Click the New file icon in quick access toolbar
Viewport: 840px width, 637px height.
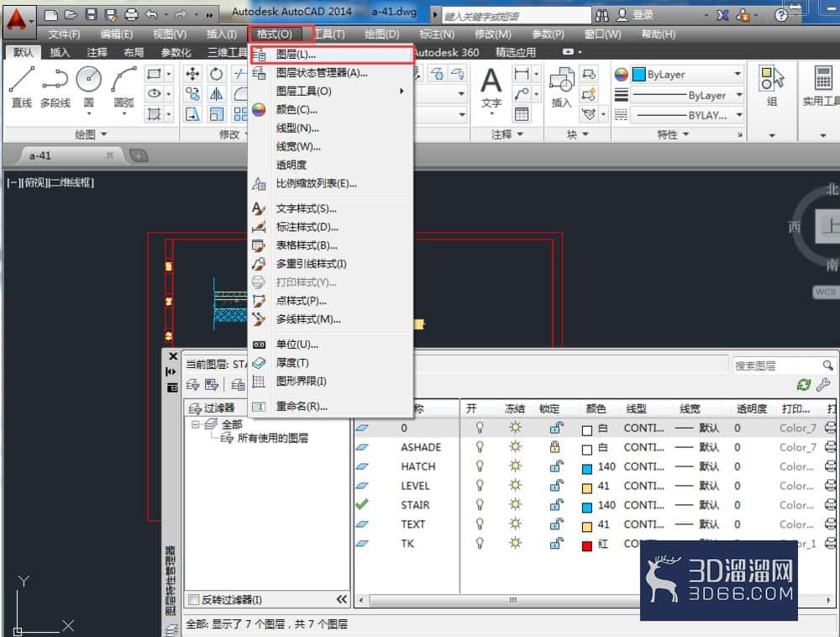[x=51, y=15]
